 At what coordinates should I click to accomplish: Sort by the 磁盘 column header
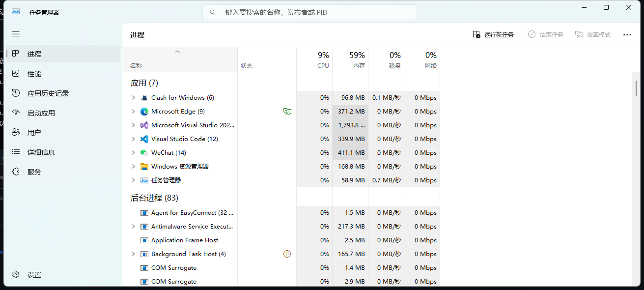point(386,59)
